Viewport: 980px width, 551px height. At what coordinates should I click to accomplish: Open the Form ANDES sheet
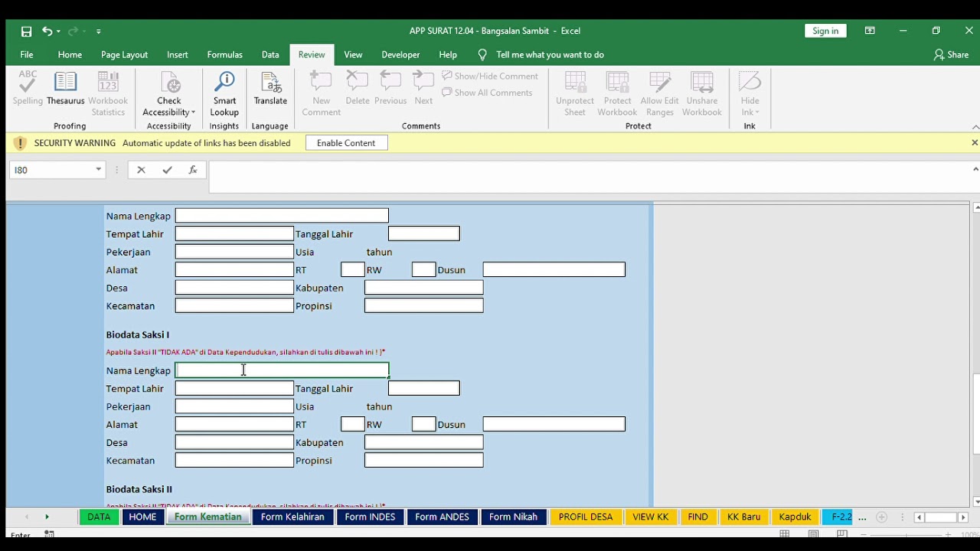(442, 517)
